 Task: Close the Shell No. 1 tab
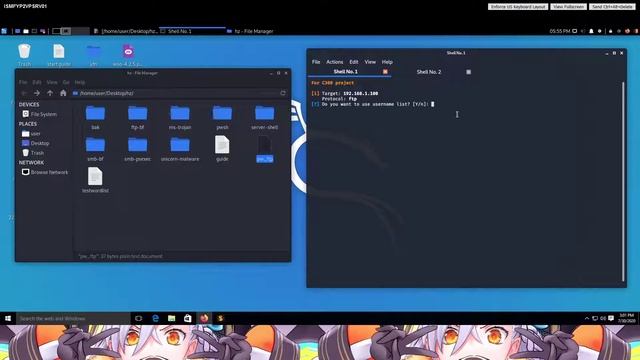pos(385,72)
